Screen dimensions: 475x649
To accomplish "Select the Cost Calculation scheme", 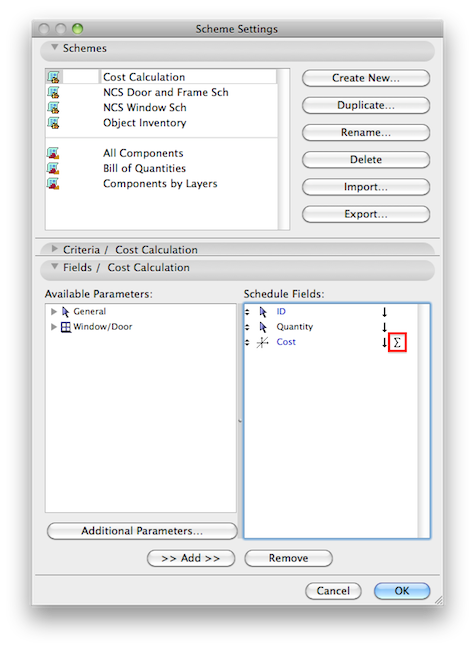I will tap(161, 77).
